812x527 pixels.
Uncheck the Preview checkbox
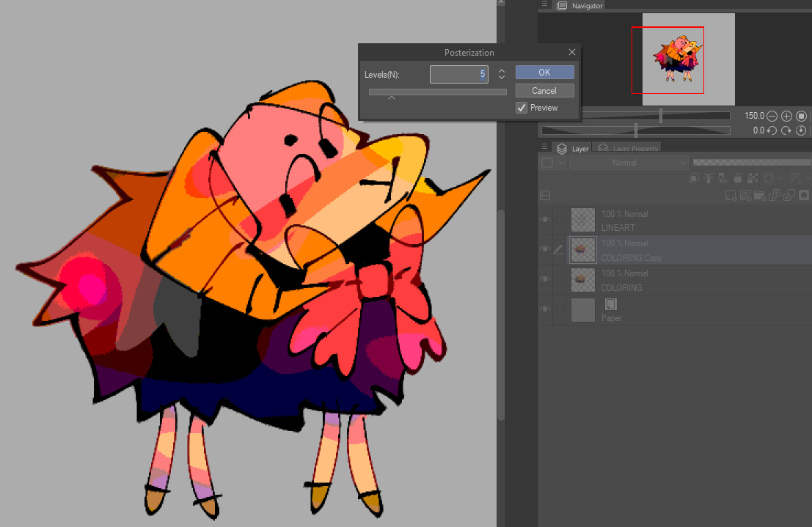(522, 108)
